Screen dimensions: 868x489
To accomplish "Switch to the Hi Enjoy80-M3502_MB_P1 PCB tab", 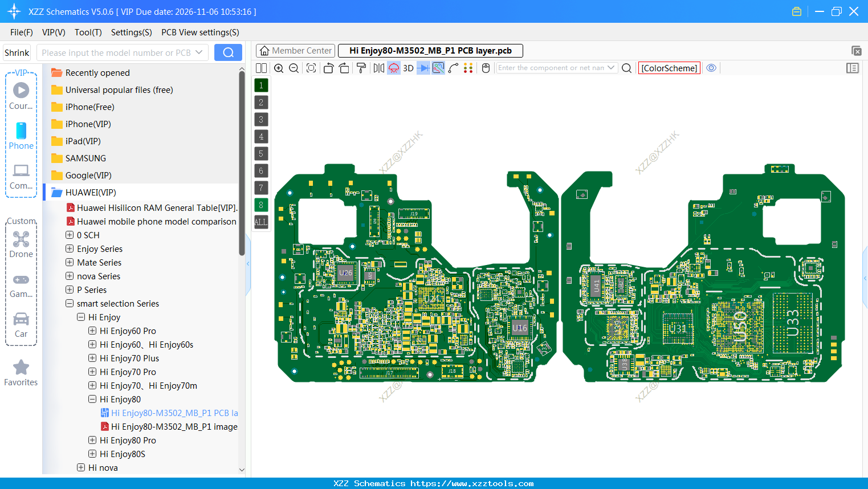I will (430, 50).
